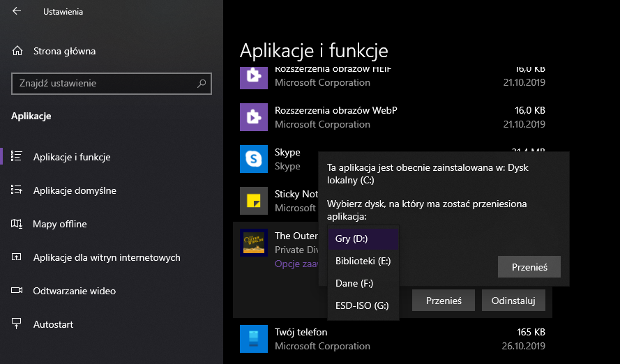This screenshot has width=620, height=364.
Task: Click the Odtwarzanie wideo camera icon
Action: (x=17, y=291)
